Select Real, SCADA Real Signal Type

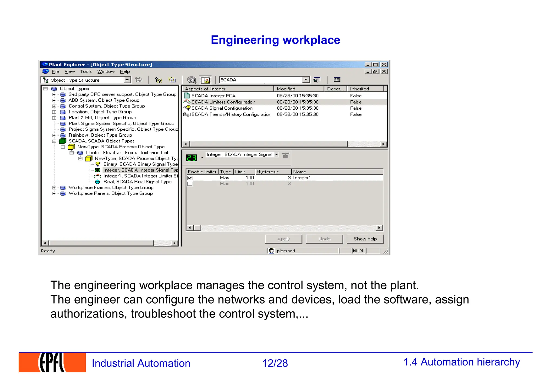[x=137, y=182]
